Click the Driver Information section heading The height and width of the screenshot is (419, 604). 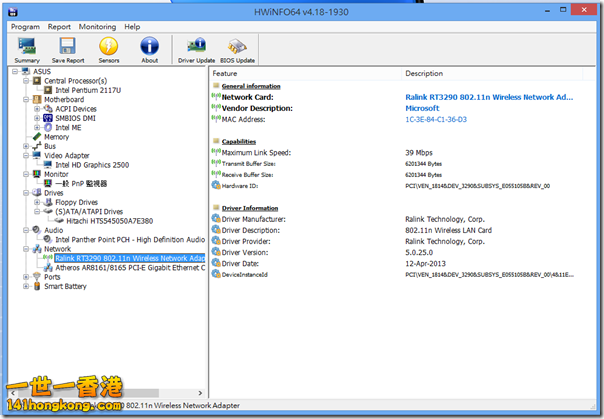pos(250,208)
